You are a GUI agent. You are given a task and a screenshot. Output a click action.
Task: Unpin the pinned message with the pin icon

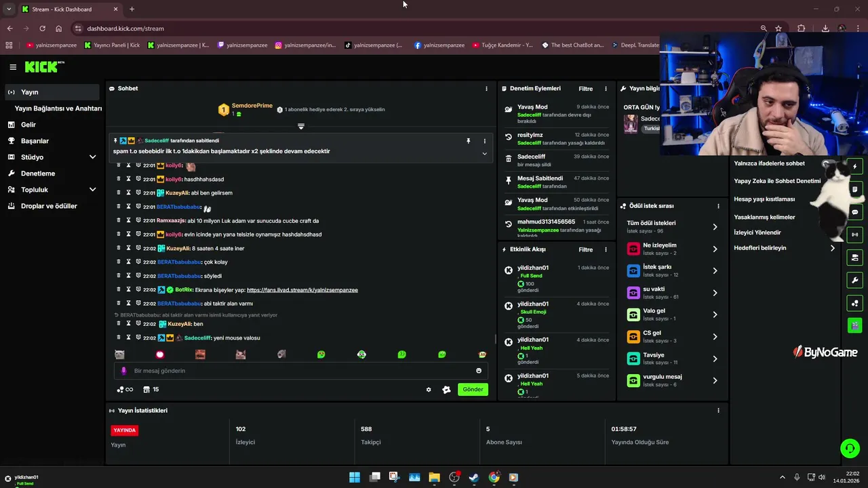(x=468, y=141)
